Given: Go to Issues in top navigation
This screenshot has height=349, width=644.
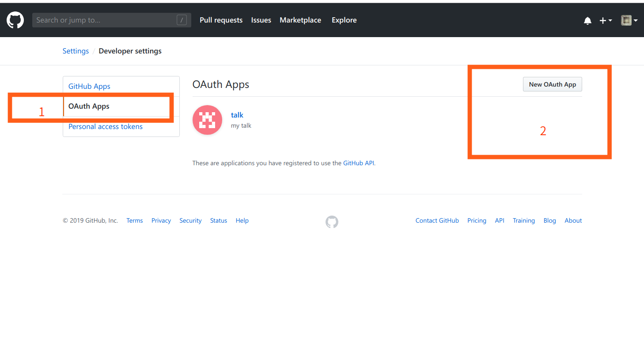Looking at the screenshot, I should [x=261, y=20].
